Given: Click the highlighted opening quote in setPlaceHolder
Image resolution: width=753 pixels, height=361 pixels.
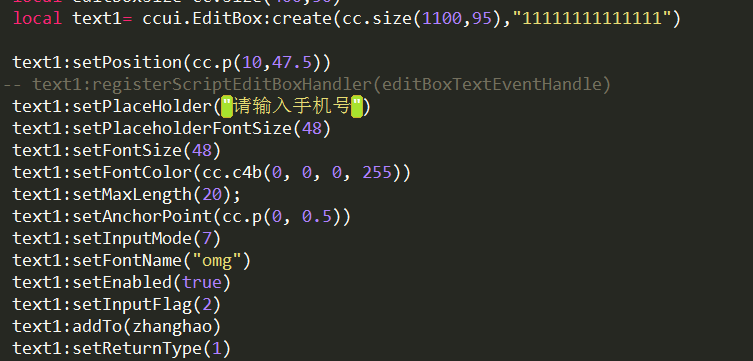Looking at the screenshot, I should pos(226,107).
